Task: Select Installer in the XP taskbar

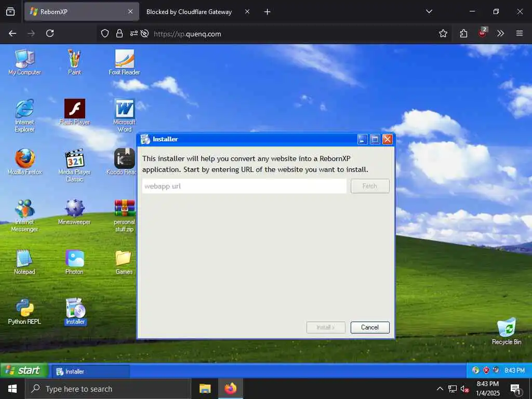Action: 90,371
